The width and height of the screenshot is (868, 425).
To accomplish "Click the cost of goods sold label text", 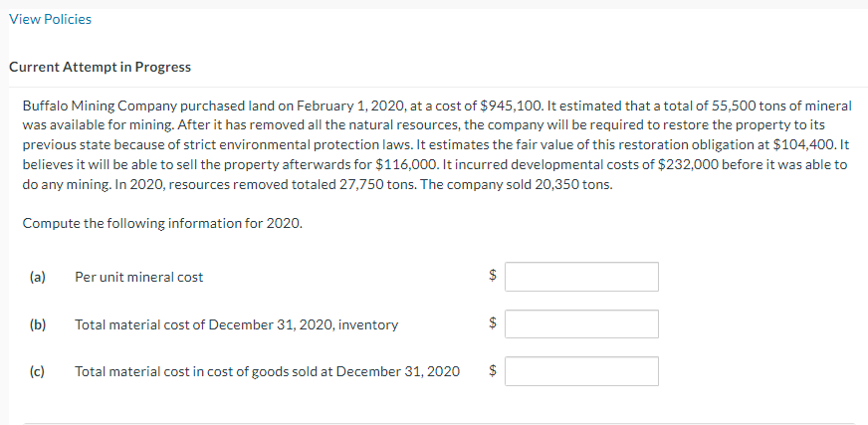I will click(267, 371).
